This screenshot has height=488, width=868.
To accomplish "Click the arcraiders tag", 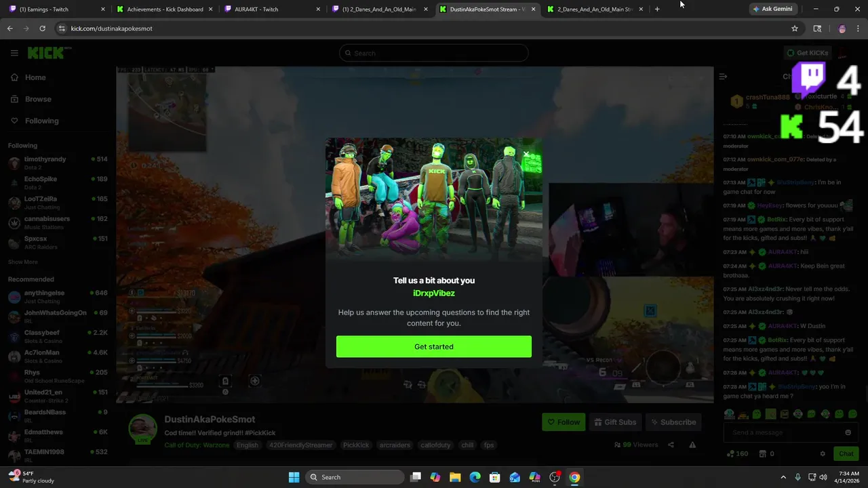I will [395, 445].
